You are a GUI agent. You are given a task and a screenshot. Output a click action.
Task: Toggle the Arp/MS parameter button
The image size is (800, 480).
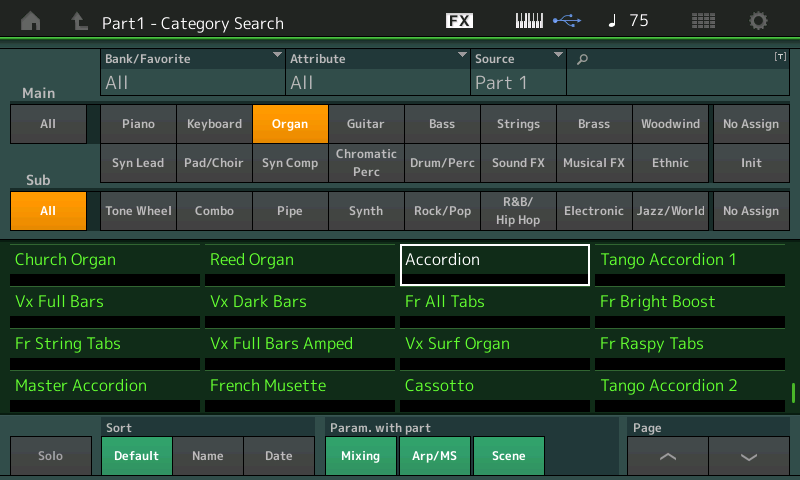(x=435, y=456)
